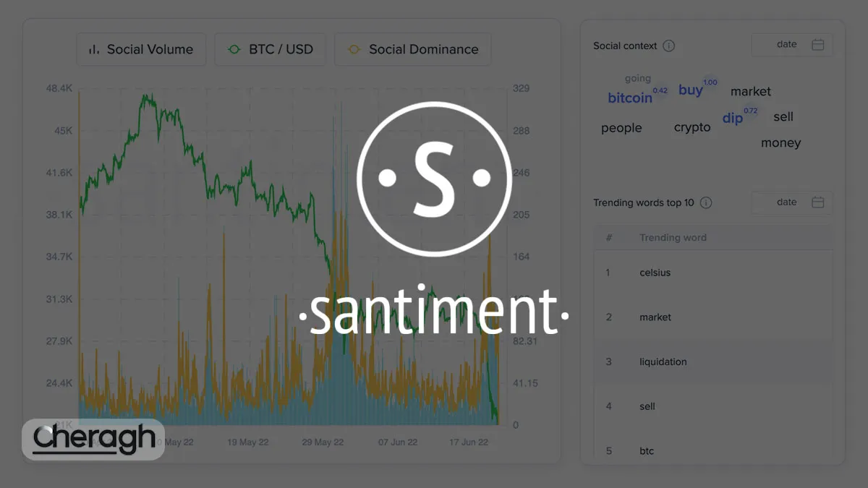Viewport: 868px width, 488px height.
Task: Click the info icon beside Social context
Action: [x=669, y=46]
